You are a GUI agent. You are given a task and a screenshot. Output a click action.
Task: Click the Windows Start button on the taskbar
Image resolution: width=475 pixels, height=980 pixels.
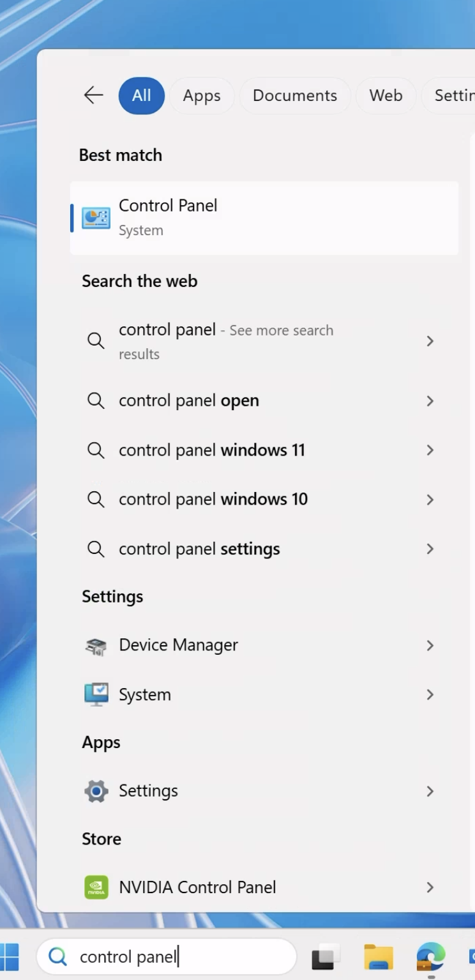[9, 956]
